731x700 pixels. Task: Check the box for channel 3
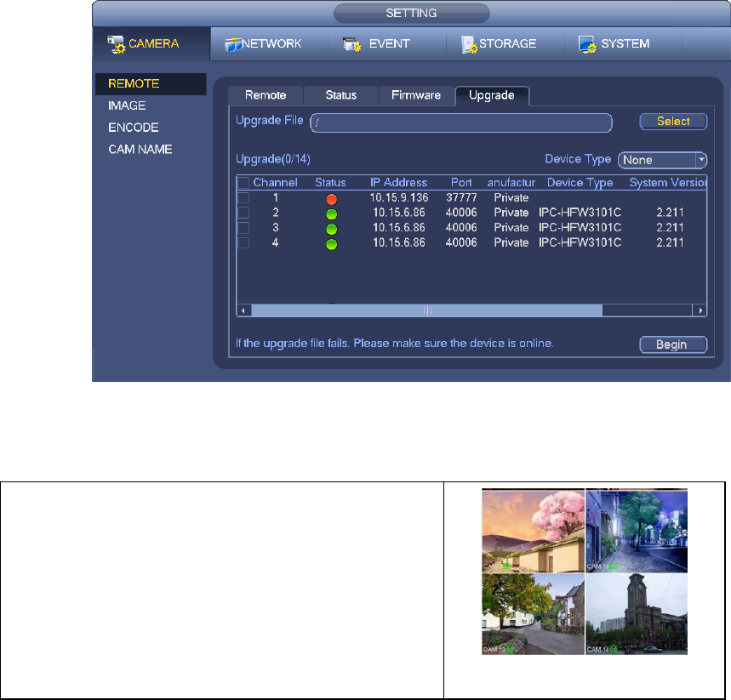point(243,227)
